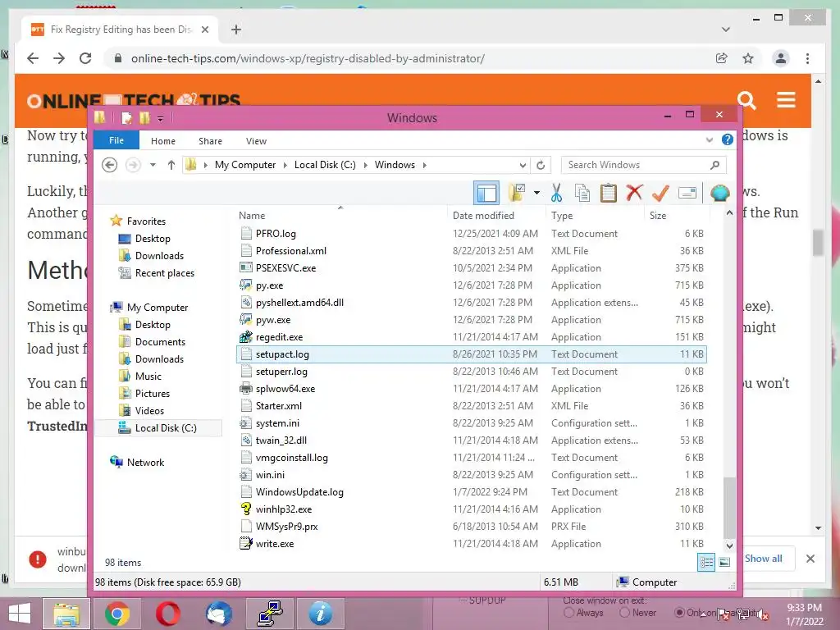Click Chrome forward arrow button
The width and height of the screenshot is (840, 630).
[x=59, y=58]
